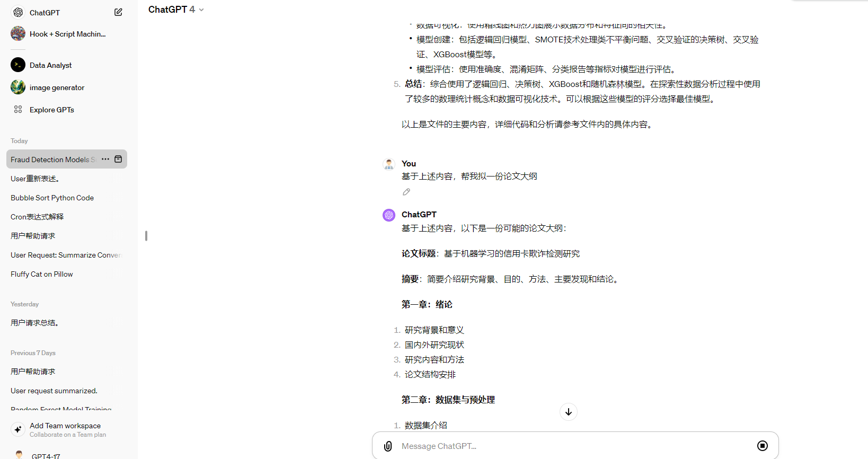Open User Request: Summarize Conversation chat
Viewport: 868px width, 459px height.
(67, 255)
